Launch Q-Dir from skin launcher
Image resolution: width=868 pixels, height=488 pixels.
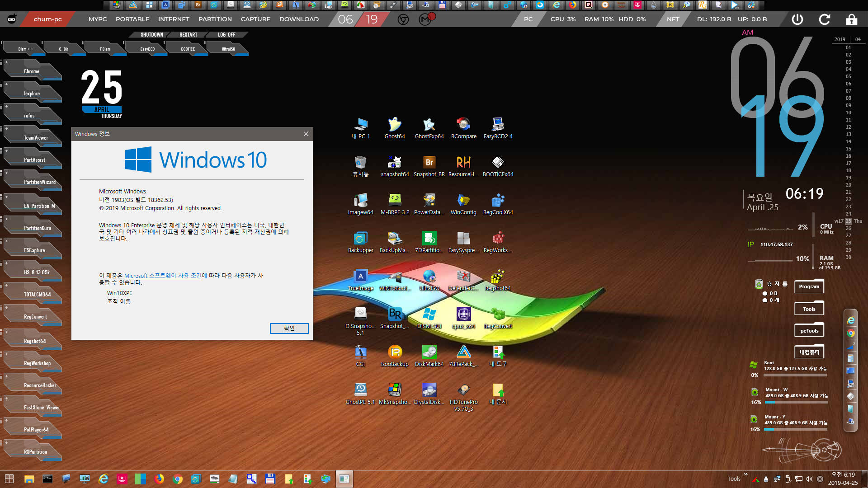tap(64, 49)
